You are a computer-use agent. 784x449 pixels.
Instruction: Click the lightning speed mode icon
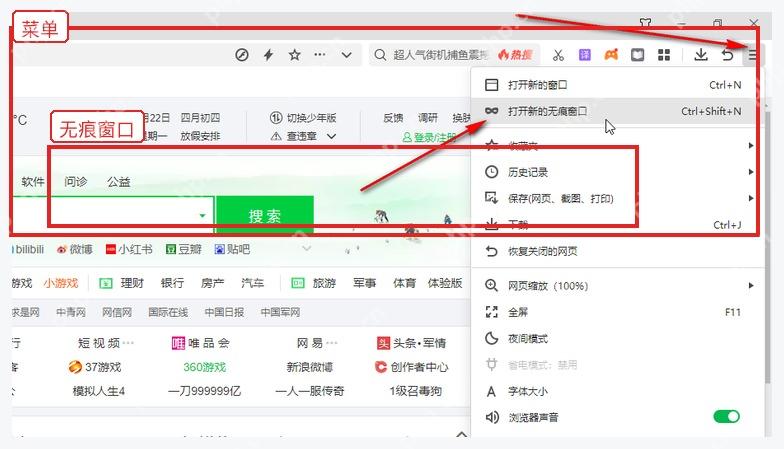click(268, 54)
